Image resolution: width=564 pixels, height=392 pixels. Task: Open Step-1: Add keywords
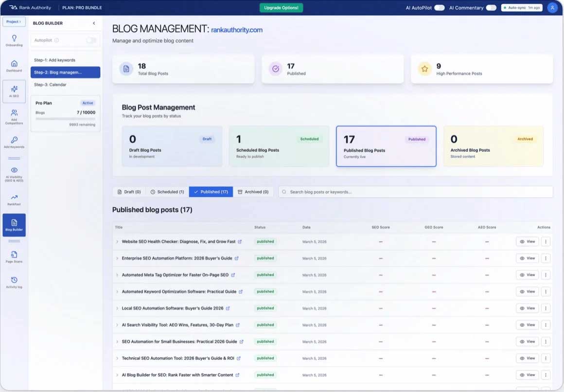click(54, 60)
